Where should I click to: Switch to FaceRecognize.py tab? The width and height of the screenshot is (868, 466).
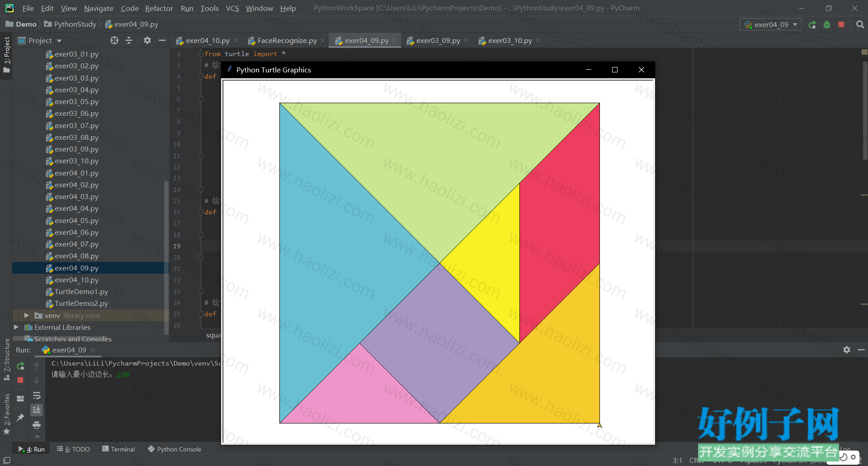click(287, 40)
